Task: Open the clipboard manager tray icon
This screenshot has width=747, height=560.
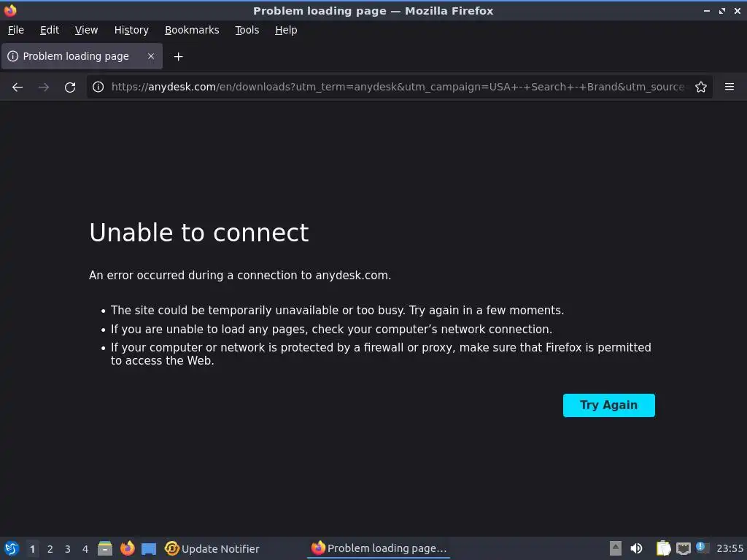Action: click(663, 548)
